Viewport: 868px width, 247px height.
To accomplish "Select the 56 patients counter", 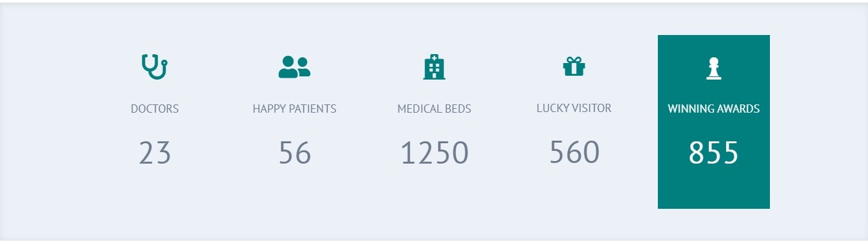I will pos(294,153).
